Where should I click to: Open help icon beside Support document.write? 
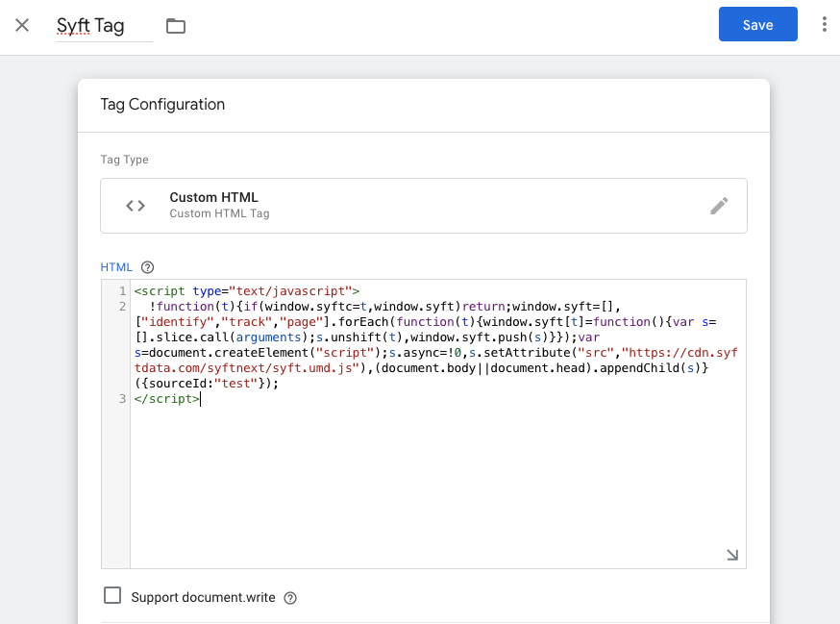[290, 598]
